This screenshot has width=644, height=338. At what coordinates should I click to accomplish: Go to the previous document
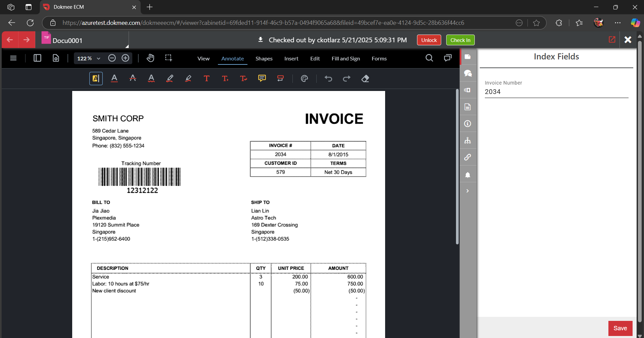pyautogui.click(x=10, y=40)
